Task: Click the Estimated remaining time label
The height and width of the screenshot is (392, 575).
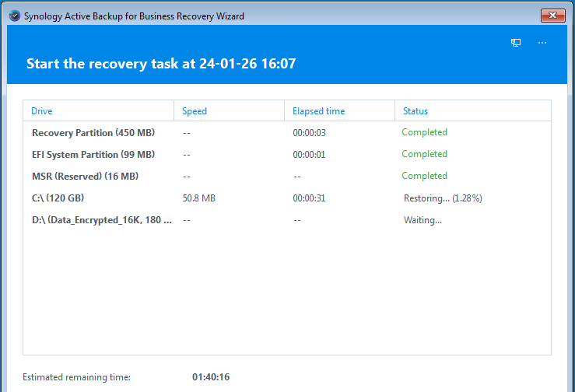Action: 77,377
